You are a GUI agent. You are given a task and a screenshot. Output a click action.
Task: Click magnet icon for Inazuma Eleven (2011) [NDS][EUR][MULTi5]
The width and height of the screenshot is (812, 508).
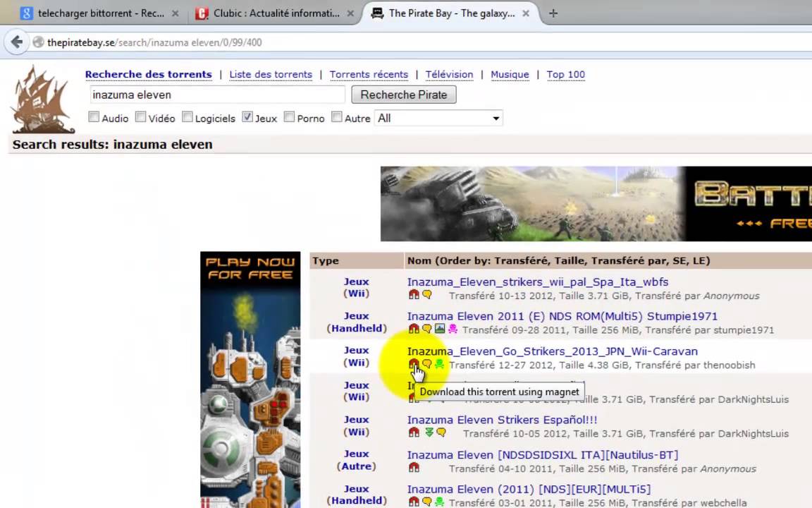coord(414,502)
